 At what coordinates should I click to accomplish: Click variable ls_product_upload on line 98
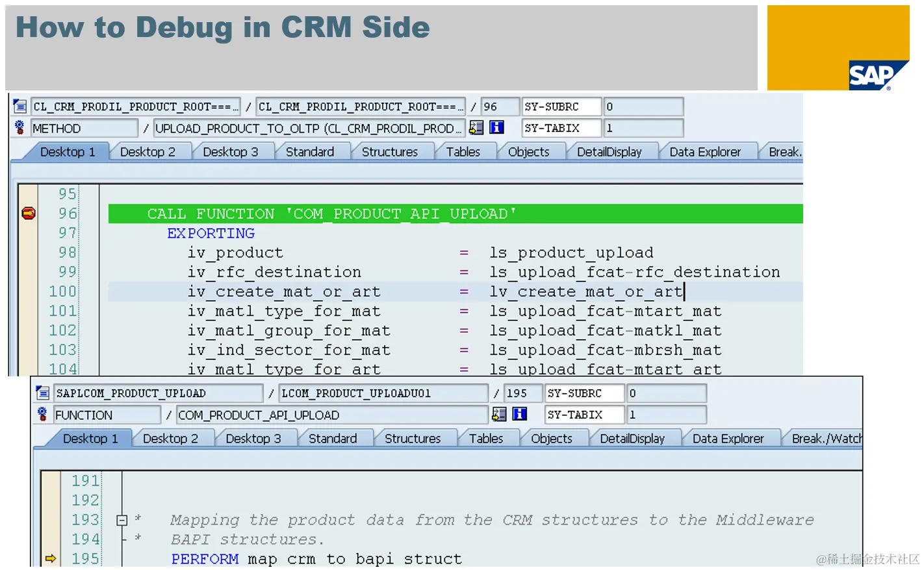571,253
